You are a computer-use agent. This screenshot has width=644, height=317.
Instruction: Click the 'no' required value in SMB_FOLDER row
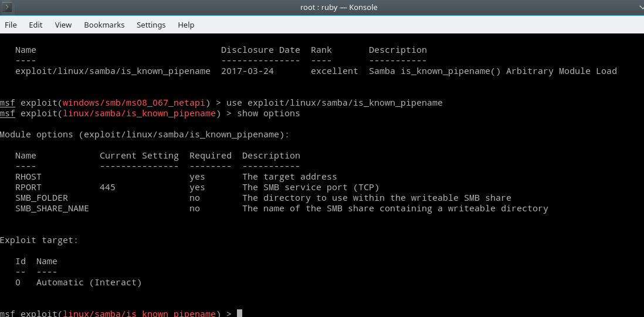point(195,198)
